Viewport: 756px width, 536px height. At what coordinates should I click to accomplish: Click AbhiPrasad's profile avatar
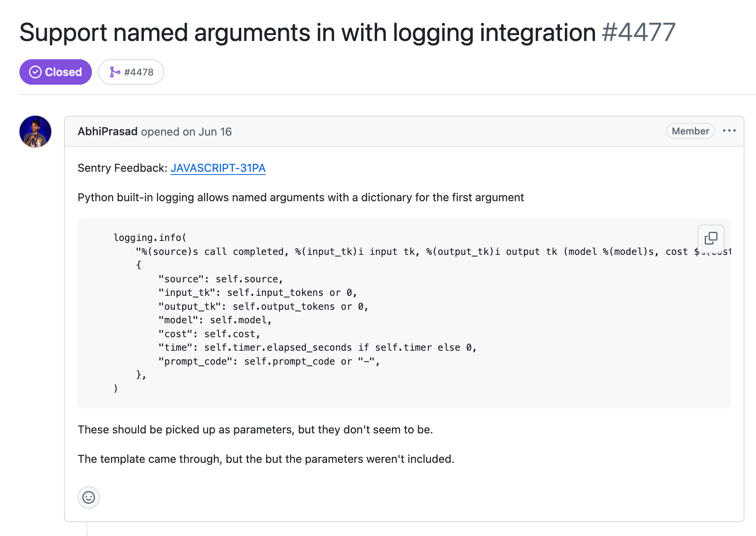click(35, 132)
